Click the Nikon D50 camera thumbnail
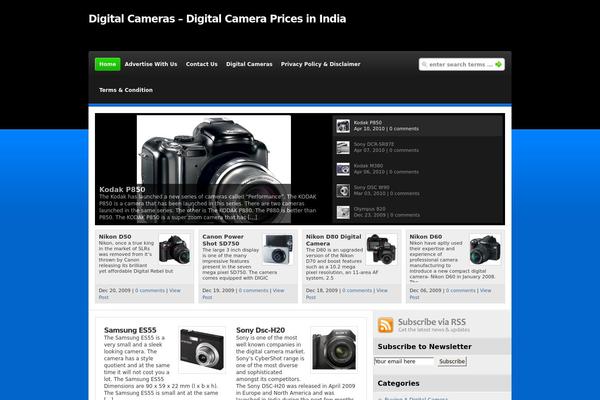600x400 pixels. (x=174, y=249)
